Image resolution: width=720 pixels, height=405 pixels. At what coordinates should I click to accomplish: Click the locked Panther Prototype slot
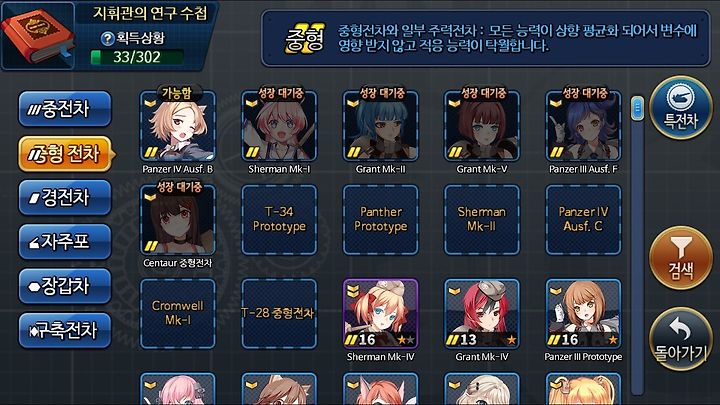coord(381,219)
